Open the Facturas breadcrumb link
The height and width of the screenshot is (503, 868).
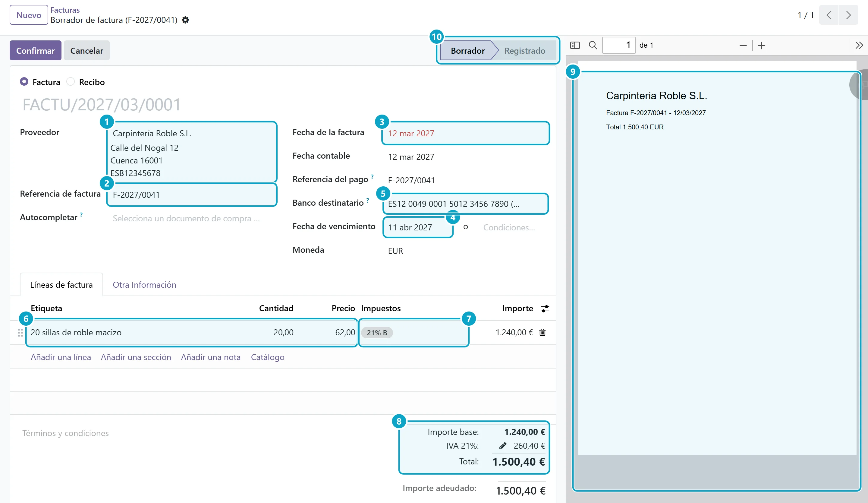(65, 10)
